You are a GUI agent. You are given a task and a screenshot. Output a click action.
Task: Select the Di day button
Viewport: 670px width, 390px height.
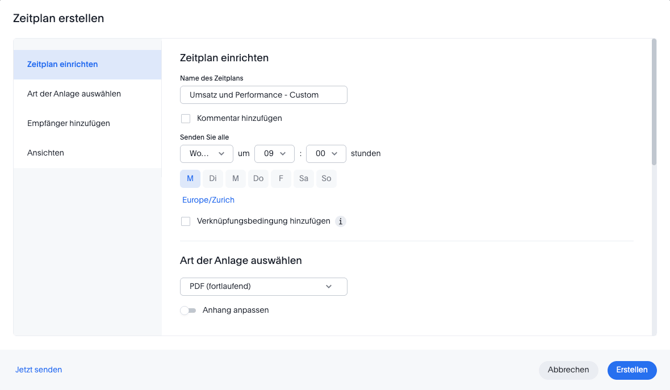coord(213,179)
